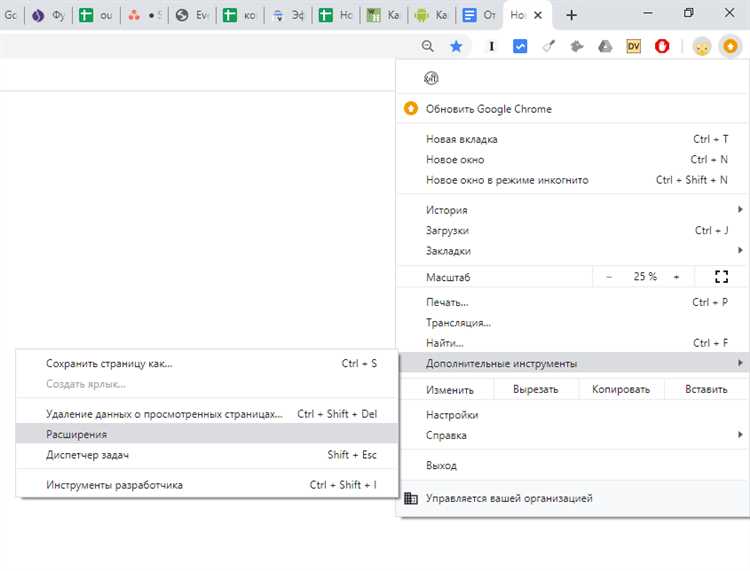
Task: Click the blue bookmark star icon
Action: [456, 46]
